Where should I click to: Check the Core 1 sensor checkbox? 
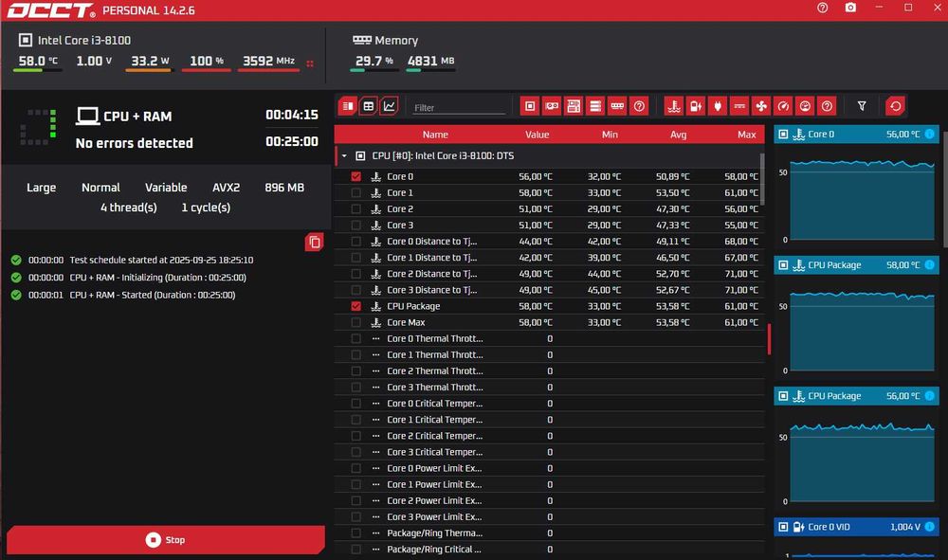pyautogui.click(x=356, y=192)
